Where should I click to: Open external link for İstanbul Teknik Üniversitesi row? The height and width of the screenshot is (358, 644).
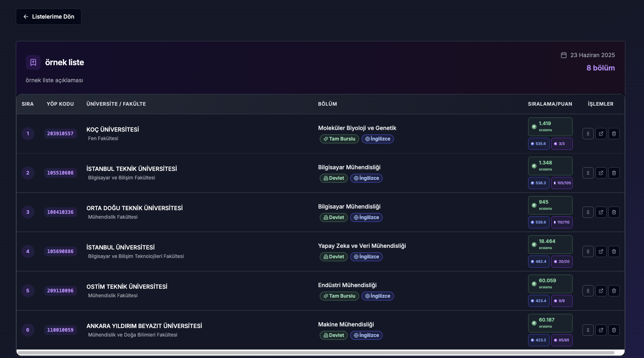[601, 173]
